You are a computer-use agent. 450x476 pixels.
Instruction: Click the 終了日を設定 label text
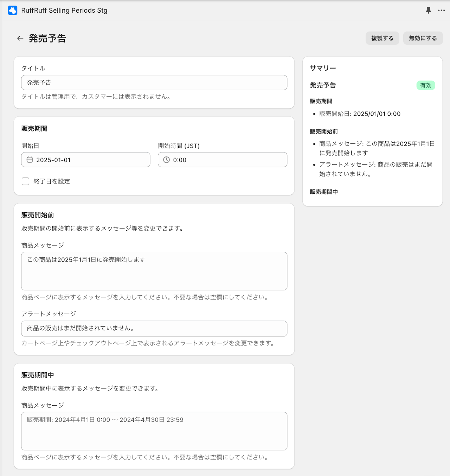click(x=52, y=181)
